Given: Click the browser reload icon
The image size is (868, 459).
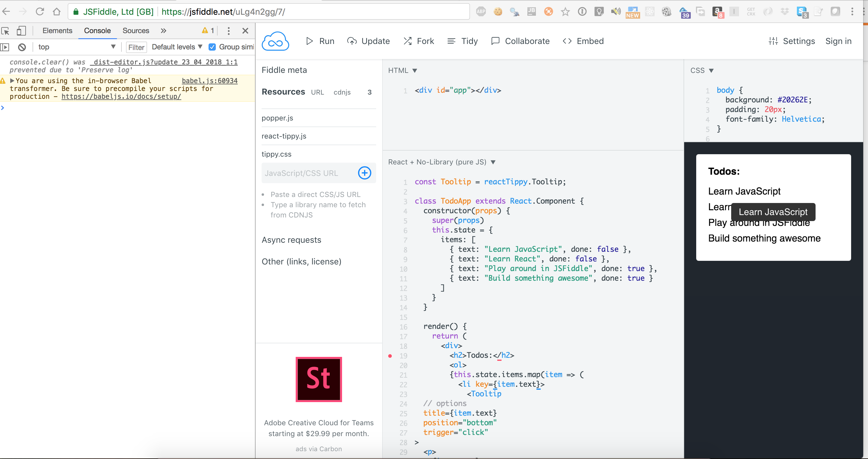Looking at the screenshot, I should pos(40,12).
